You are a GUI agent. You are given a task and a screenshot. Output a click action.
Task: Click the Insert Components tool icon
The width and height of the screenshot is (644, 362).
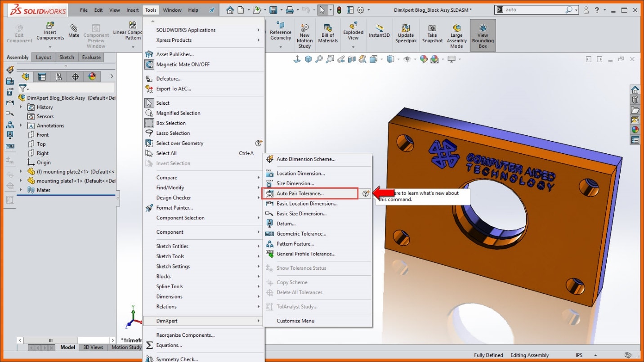pyautogui.click(x=50, y=26)
